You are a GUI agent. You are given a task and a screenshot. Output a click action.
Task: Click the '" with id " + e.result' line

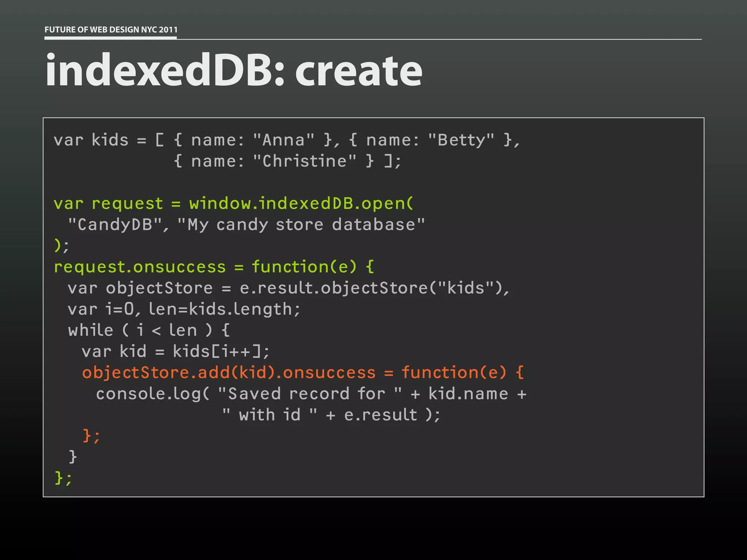(331, 415)
